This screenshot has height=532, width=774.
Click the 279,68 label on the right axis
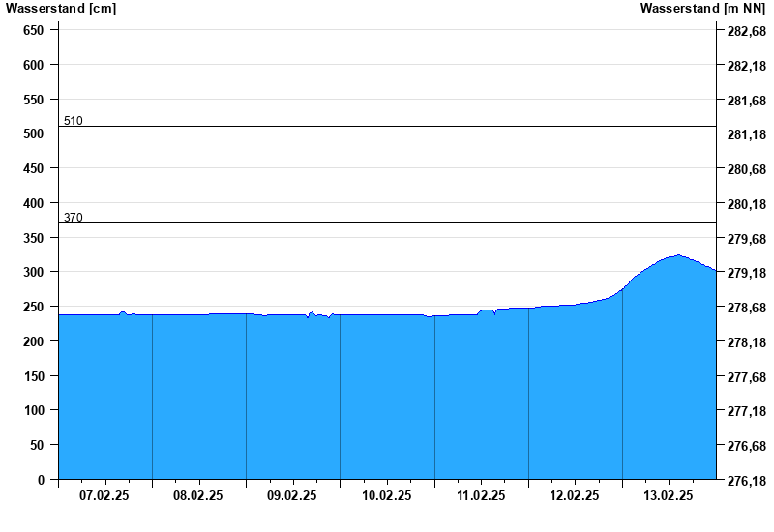click(x=747, y=239)
